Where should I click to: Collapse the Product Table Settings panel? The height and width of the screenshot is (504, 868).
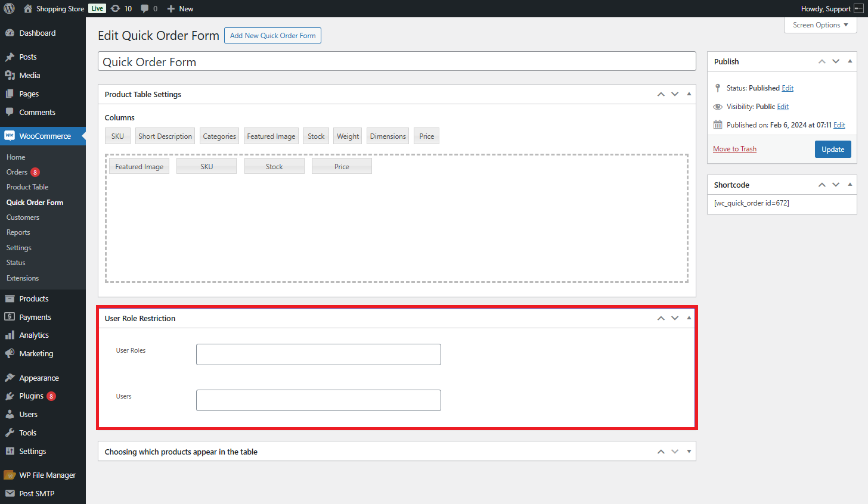[689, 94]
